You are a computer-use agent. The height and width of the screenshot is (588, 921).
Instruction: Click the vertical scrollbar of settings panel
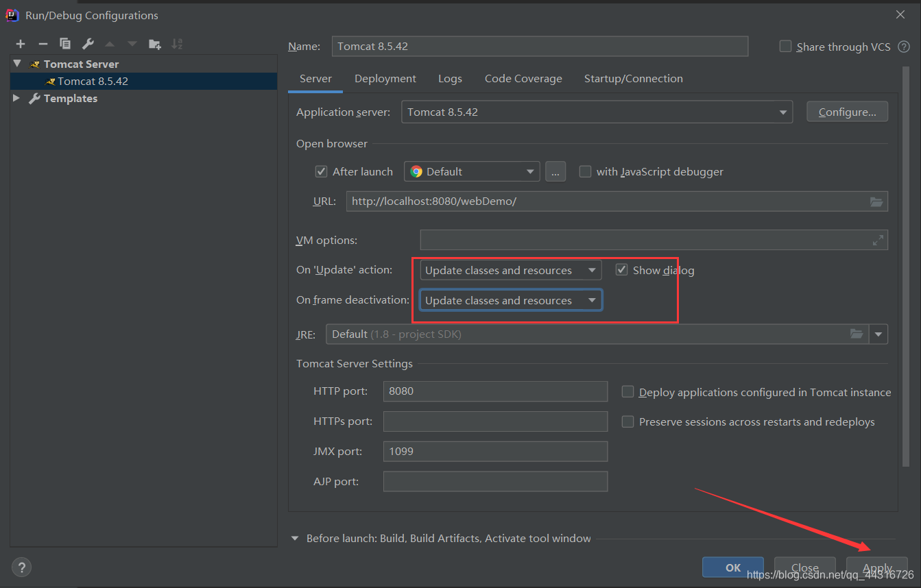coord(906,267)
